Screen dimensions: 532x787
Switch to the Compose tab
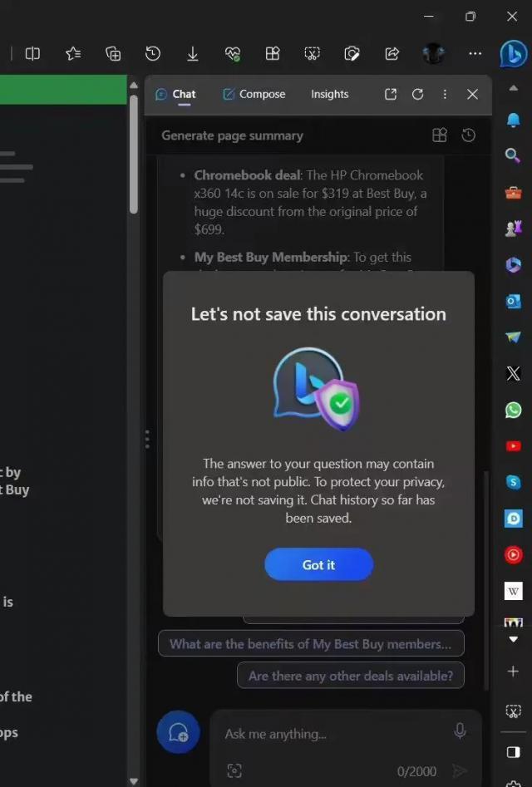[254, 94]
